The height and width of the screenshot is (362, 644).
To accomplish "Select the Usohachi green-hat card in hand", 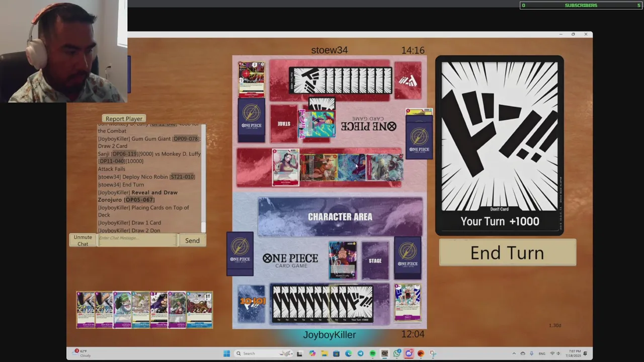I will tap(122, 310).
